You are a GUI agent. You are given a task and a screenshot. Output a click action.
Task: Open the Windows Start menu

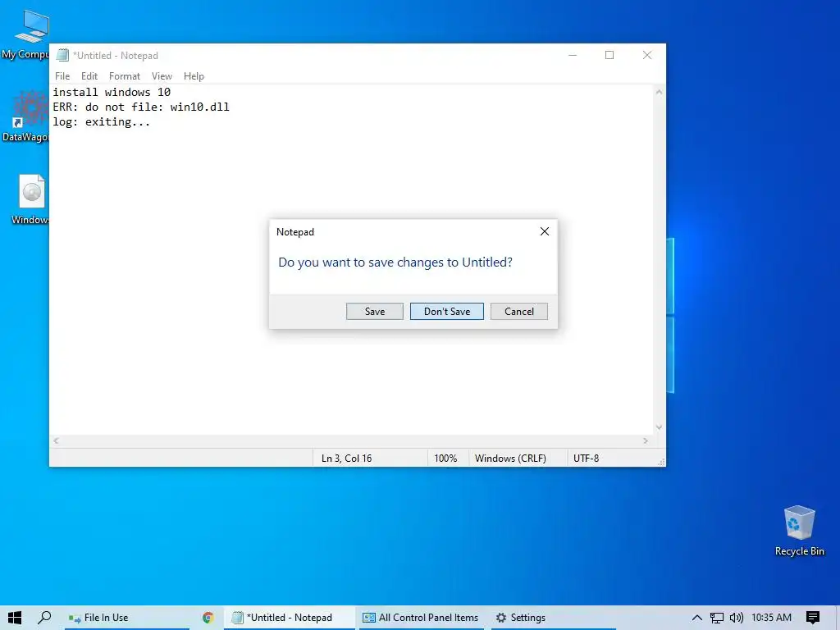(15, 618)
